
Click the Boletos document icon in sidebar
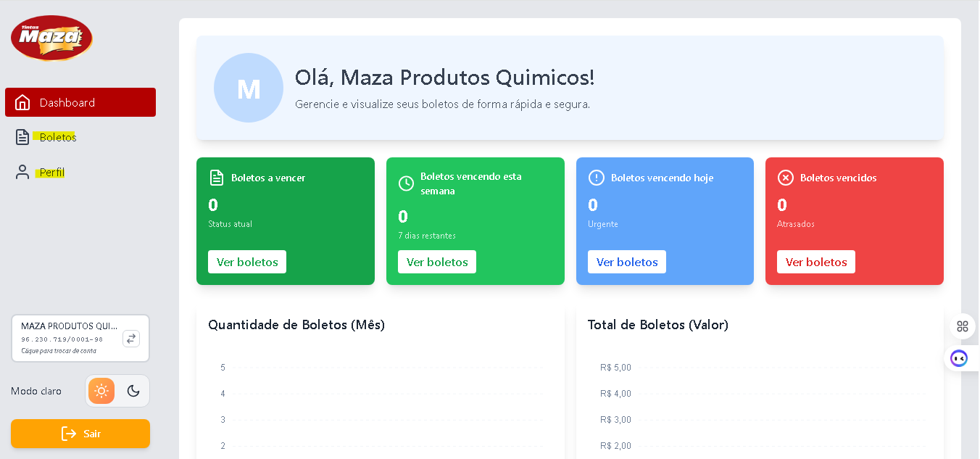tap(22, 137)
